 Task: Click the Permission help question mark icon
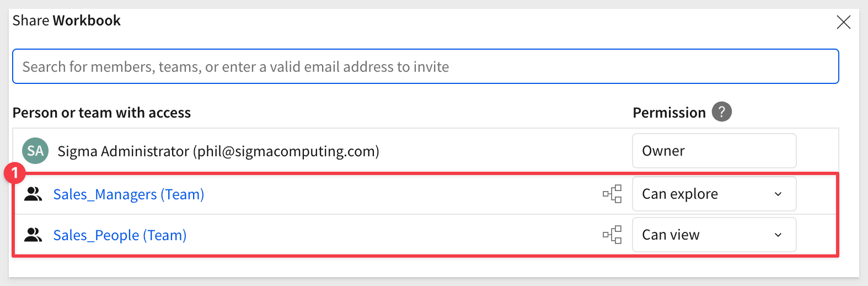click(x=722, y=112)
